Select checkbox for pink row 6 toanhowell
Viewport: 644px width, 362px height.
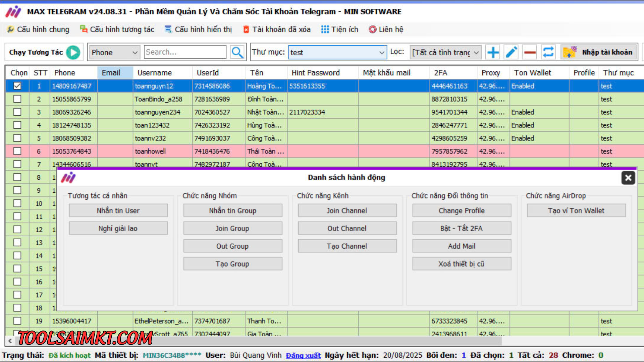click(17, 151)
